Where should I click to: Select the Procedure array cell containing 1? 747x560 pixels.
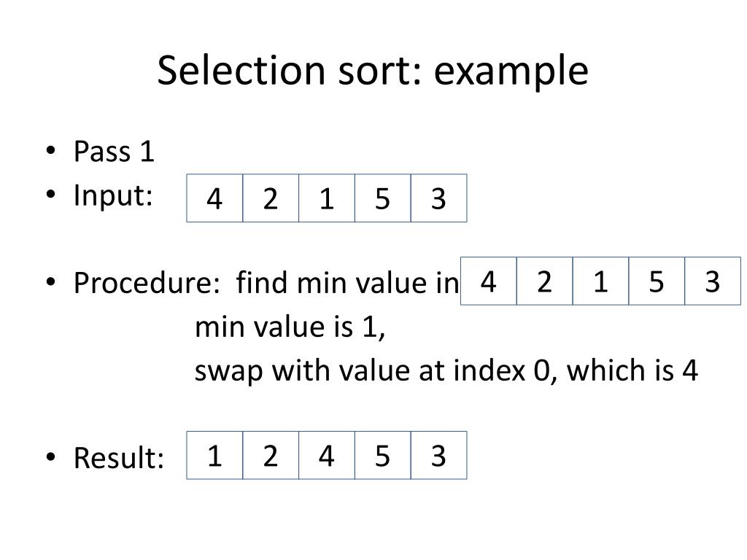[x=601, y=281]
